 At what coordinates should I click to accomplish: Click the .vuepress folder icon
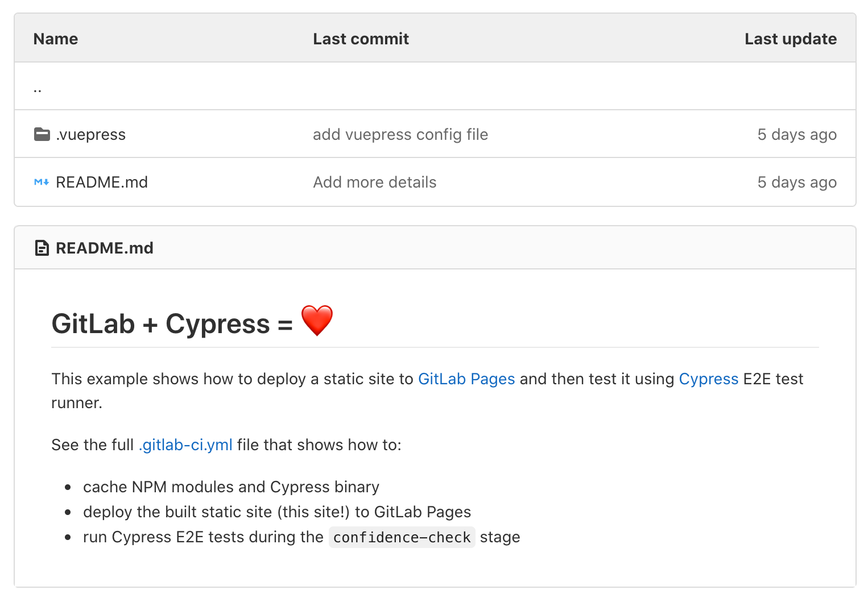[42, 135]
